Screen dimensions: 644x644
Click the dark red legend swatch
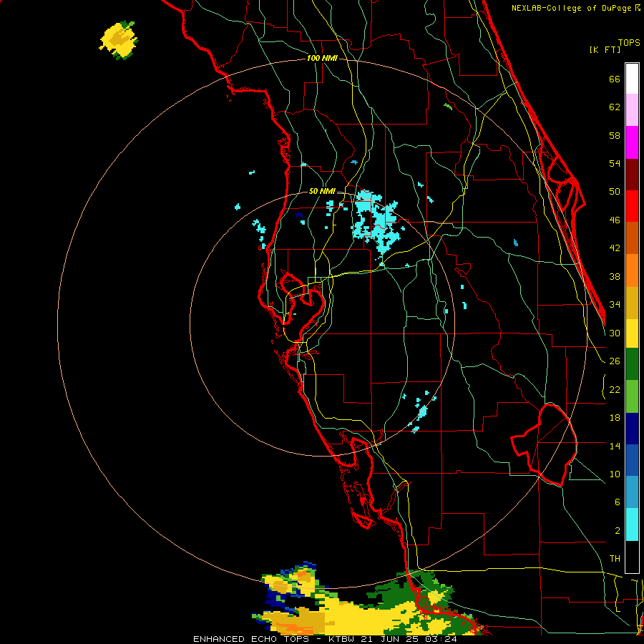point(632,175)
